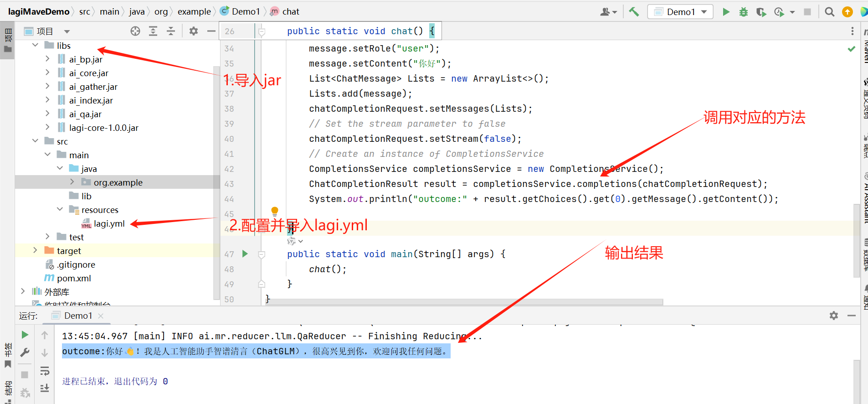Build project with the hammer icon
The image size is (868, 404).
[x=634, y=12]
